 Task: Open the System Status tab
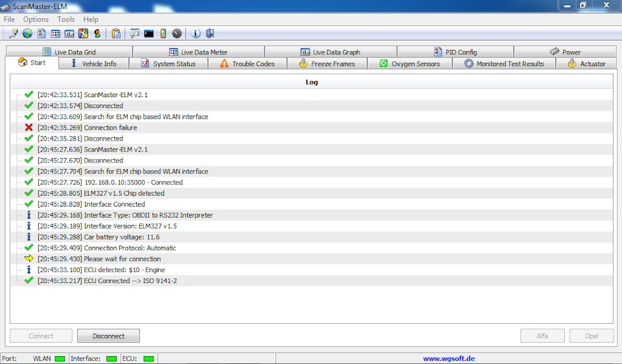tap(168, 63)
